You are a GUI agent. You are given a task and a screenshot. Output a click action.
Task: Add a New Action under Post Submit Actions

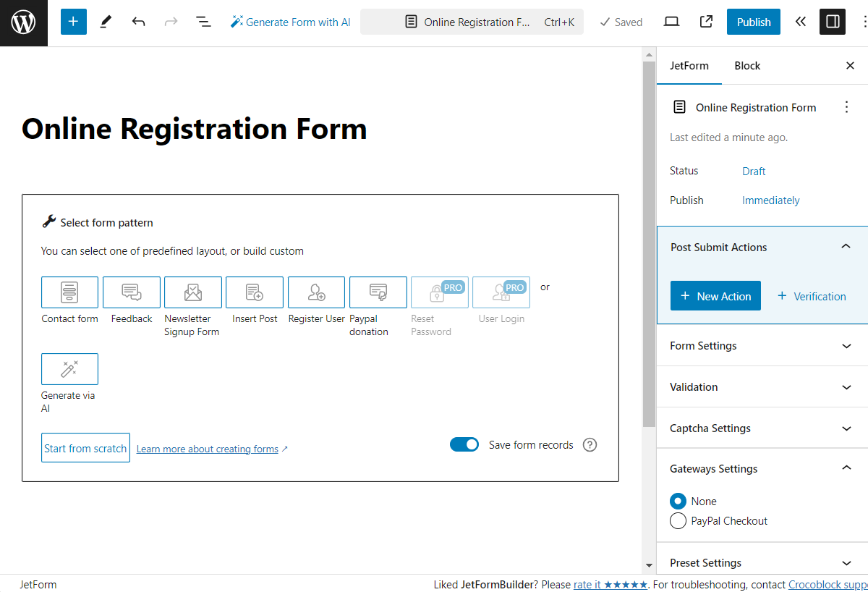tap(715, 295)
